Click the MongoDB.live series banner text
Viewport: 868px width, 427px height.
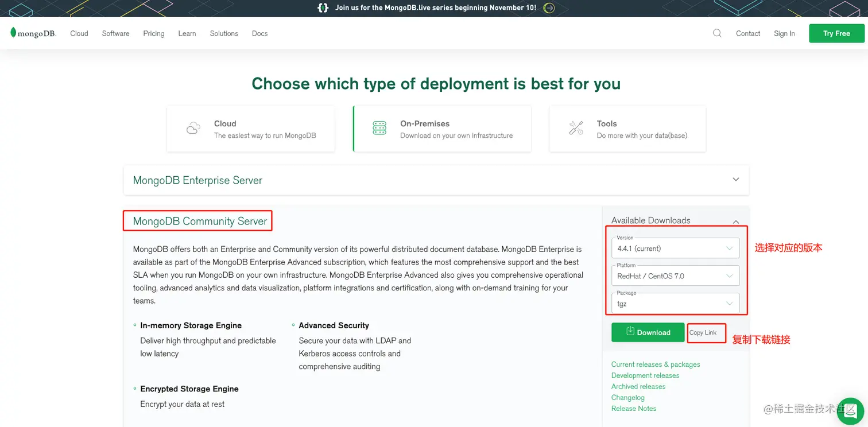[x=436, y=8]
